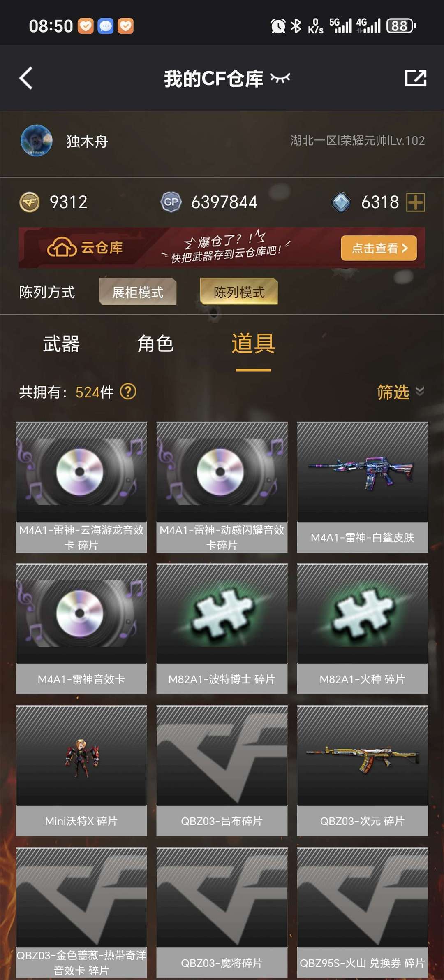The width and height of the screenshot is (444, 980).
Task: Expand the 筛选 filter dropdown
Action: 401,392
